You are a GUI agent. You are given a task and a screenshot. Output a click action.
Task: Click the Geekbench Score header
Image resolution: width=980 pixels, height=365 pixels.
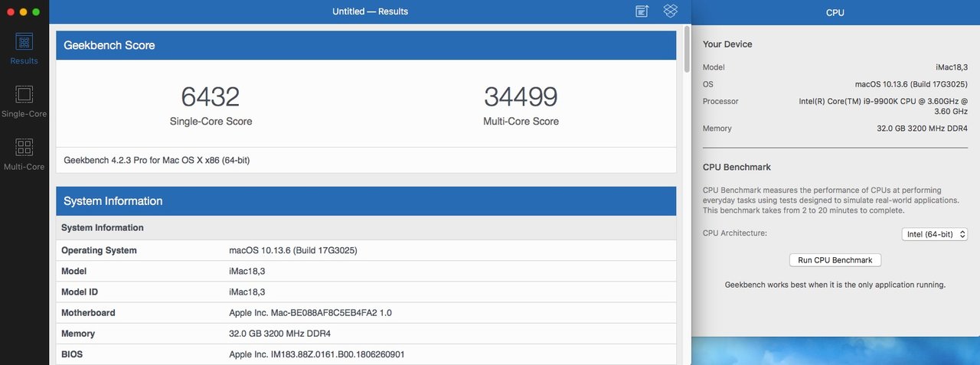coord(366,45)
